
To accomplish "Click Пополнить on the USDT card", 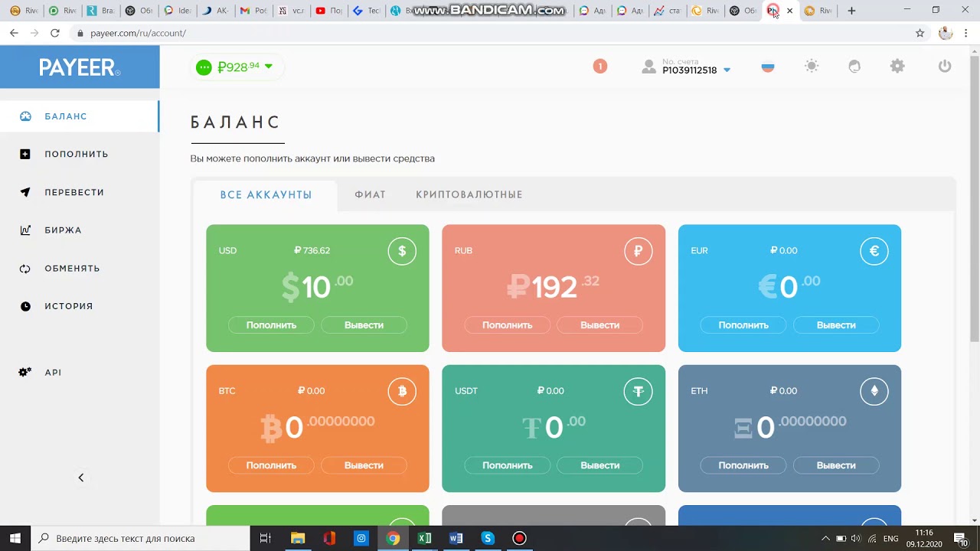I will coord(507,465).
